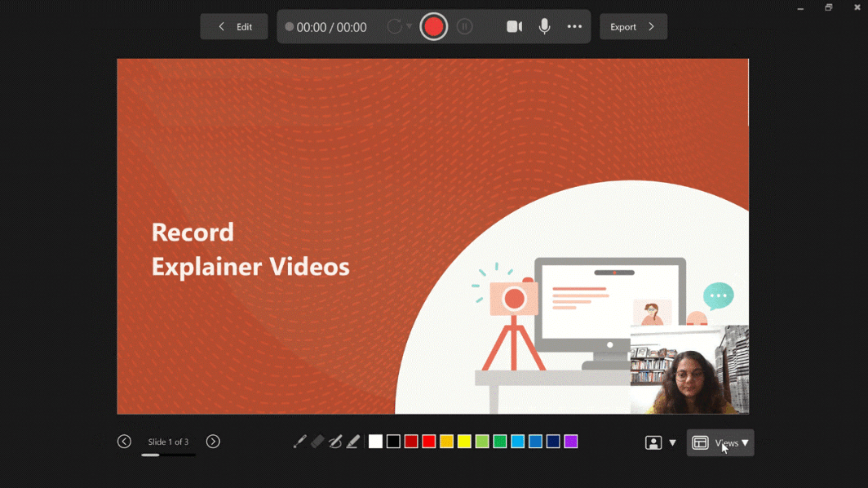Advance to the next slide
The width and height of the screenshot is (868, 488).
(x=213, y=441)
